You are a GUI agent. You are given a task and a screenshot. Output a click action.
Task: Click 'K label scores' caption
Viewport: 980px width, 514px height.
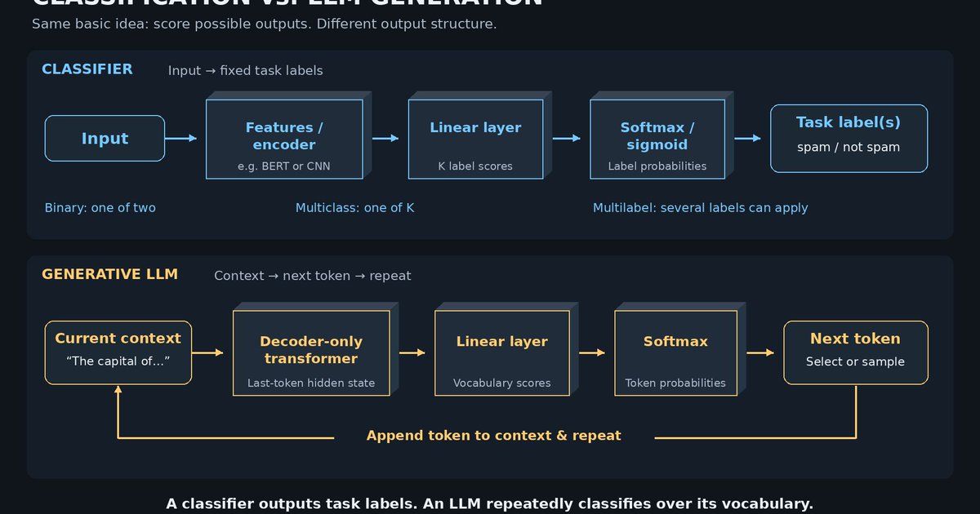475,166
